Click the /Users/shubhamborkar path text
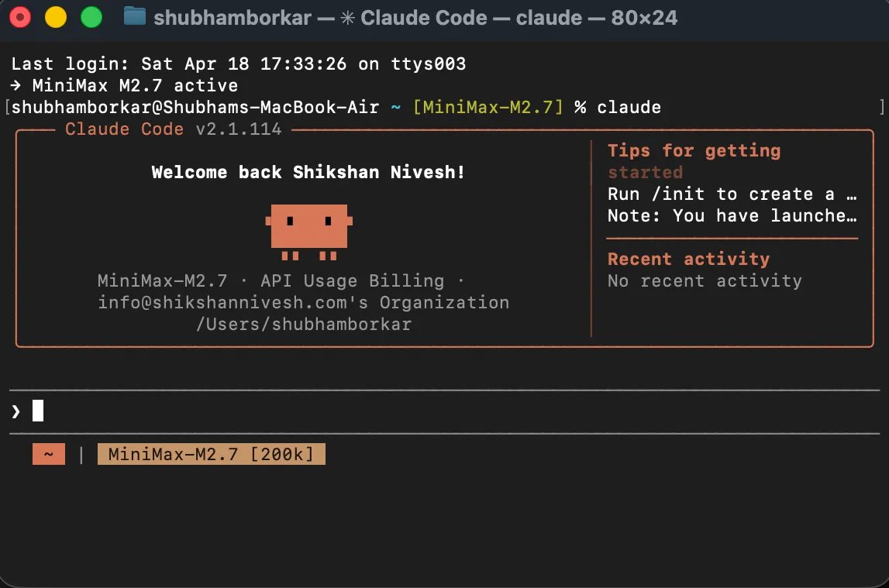The width and height of the screenshot is (889, 588). [304, 324]
